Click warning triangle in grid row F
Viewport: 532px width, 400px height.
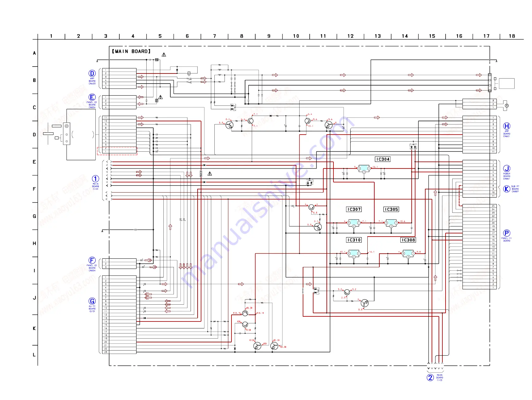210,174
